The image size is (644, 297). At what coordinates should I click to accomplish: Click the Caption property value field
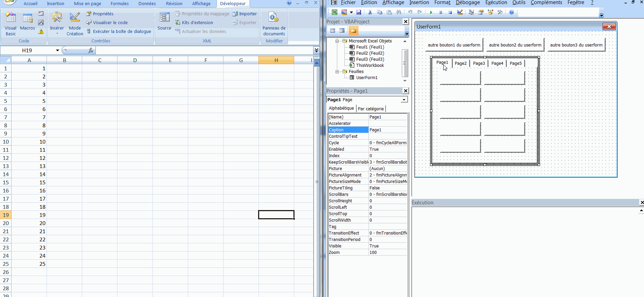pos(388,130)
